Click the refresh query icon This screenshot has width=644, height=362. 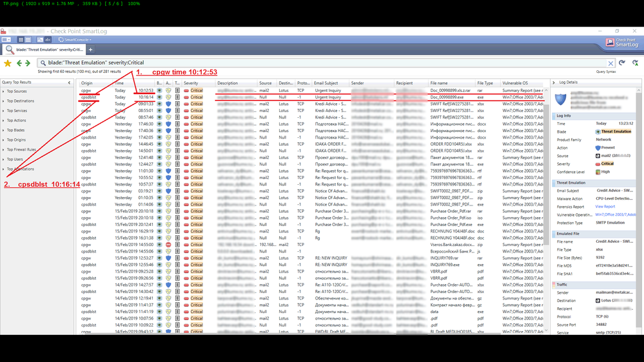pos(622,63)
